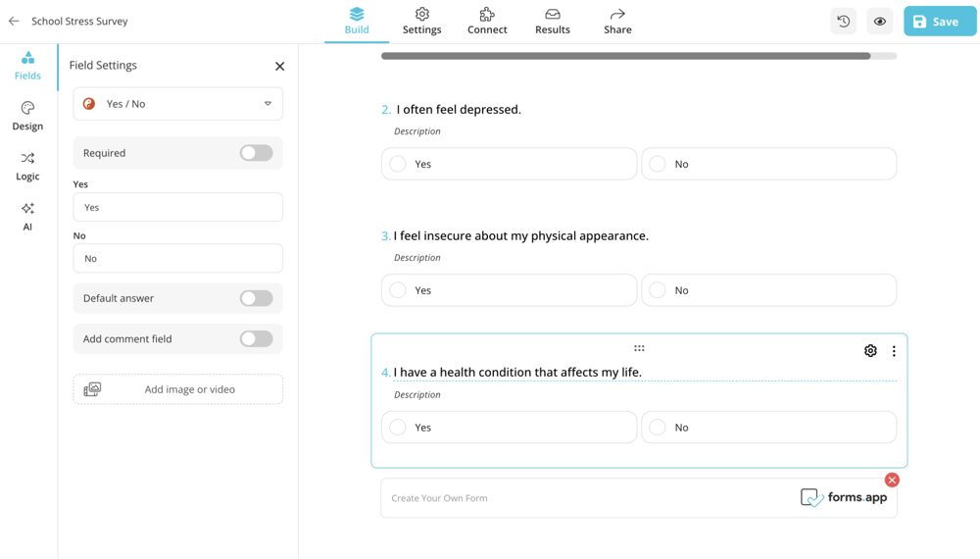Edit the No label input field
Image resolution: width=980 pixels, height=559 pixels.
click(x=178, y=258)
